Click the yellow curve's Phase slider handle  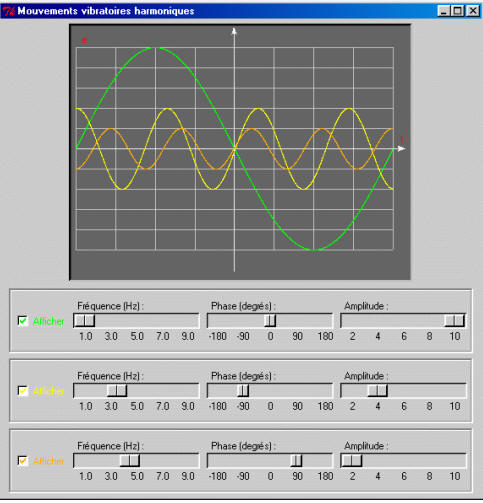coord(243,391)
